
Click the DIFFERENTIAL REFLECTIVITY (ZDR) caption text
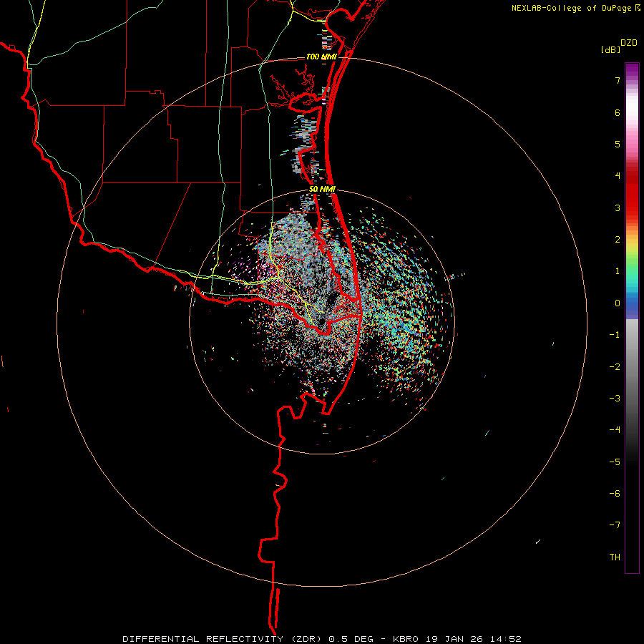click(x=223, y=639)
